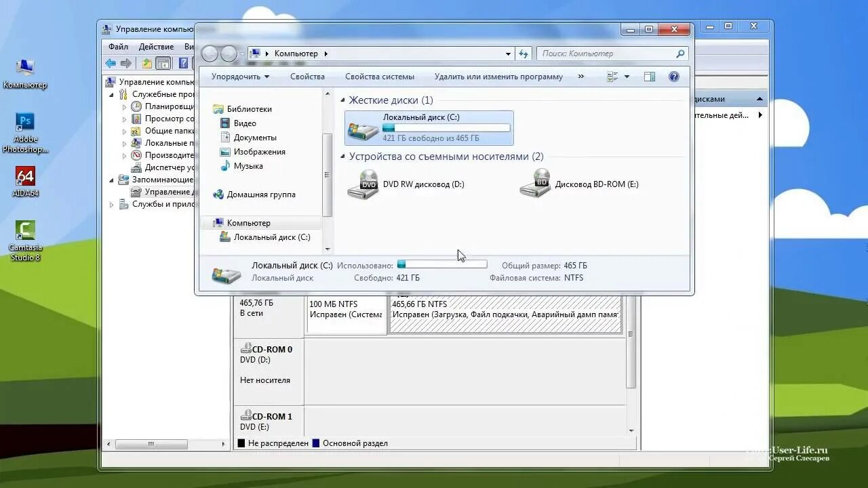Image resolution: width=868 pixels, height=488 pixels.
Task: Open Camtasia Studio 8 desktop shortcut
Action: click(x=25, y=241)
